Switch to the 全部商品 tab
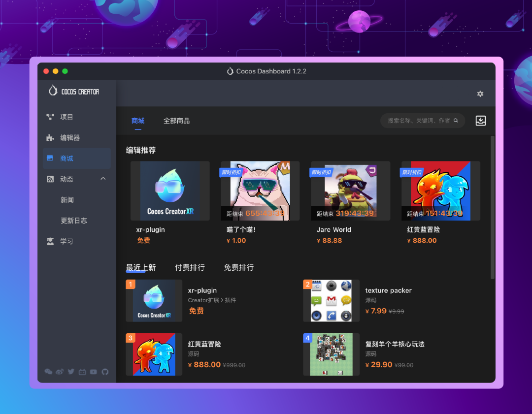 click(x=176, y=121)
